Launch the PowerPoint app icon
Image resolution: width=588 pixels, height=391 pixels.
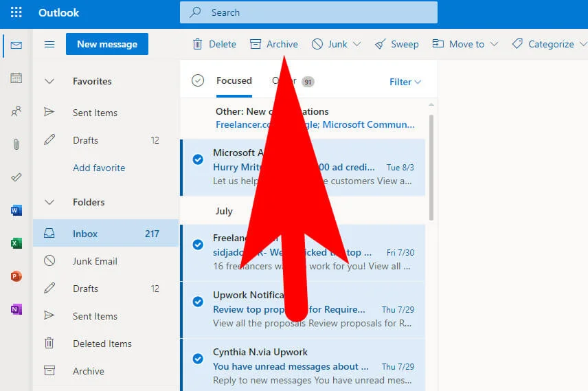click(x=16, y=276)
